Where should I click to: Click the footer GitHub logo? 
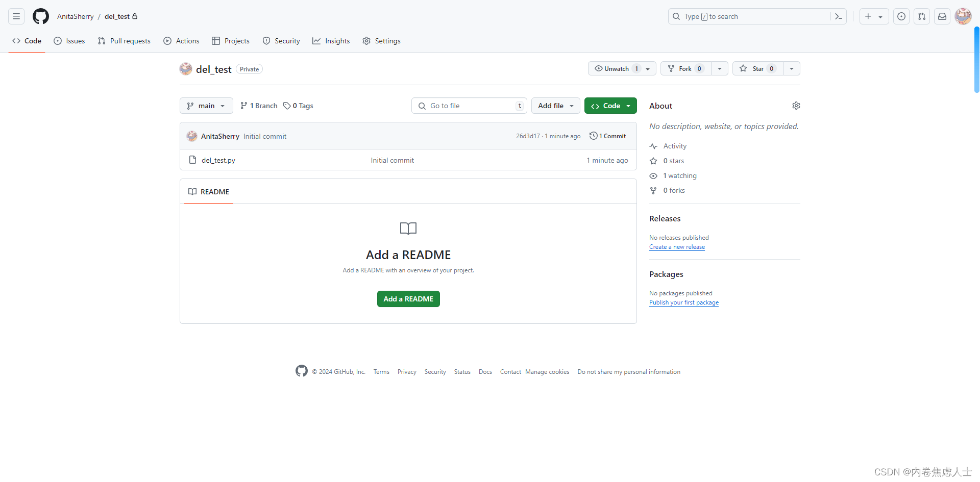[302, 371]
